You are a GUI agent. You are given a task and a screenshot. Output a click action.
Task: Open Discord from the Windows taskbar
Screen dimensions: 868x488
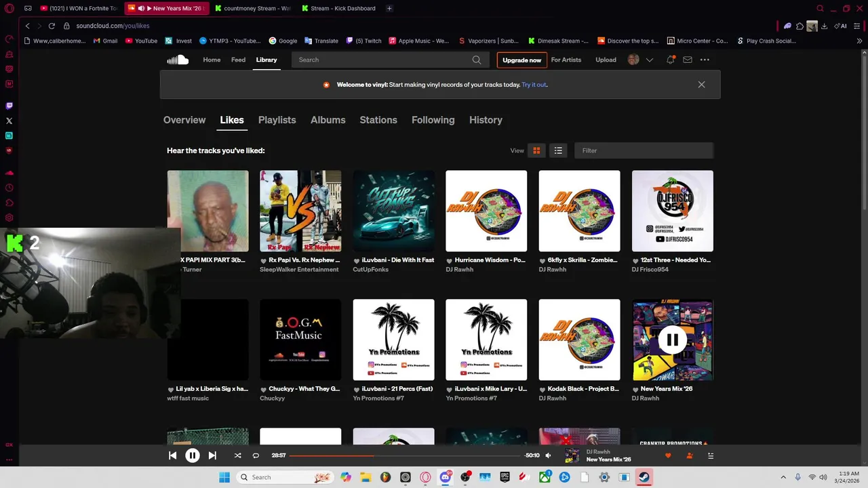(x=446, y=477)
